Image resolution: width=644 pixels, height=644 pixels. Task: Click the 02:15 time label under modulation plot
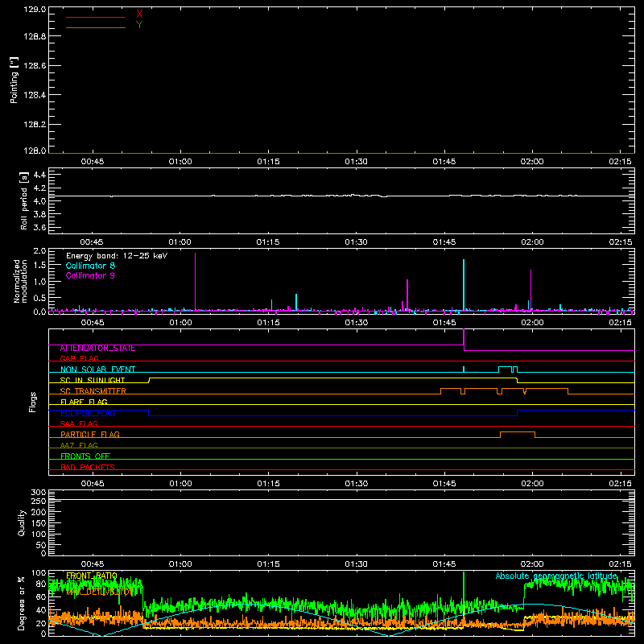pos(620,323)
